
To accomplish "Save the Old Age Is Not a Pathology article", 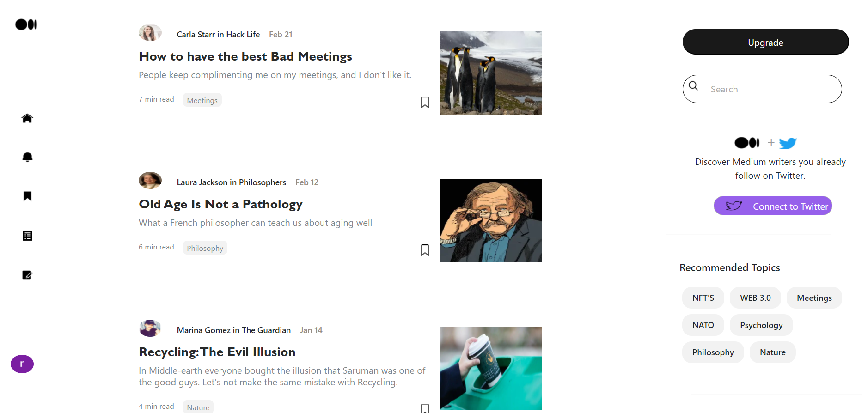I will [425, 250].
